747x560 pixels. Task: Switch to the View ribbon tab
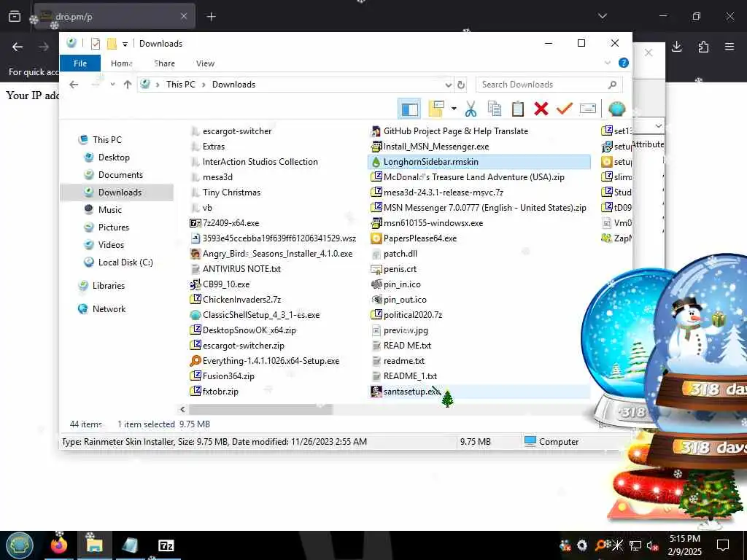tap(205, 63)
